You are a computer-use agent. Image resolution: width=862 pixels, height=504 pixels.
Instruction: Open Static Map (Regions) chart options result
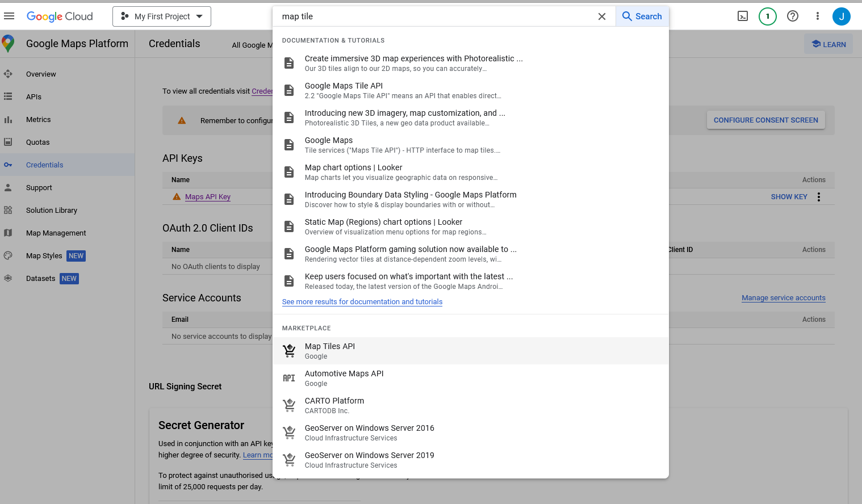click(x=471, y=226)
